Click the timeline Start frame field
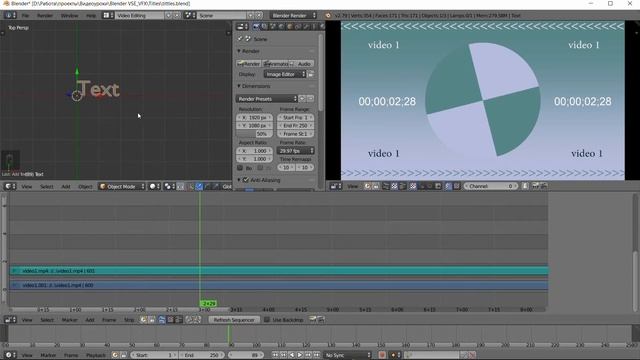 tap(153, 355)
